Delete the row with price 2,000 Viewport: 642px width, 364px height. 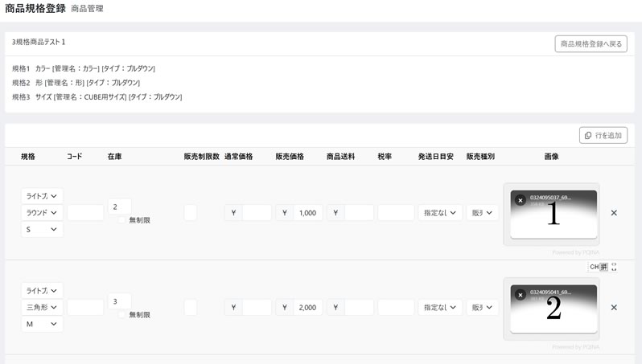click(614, 307)
